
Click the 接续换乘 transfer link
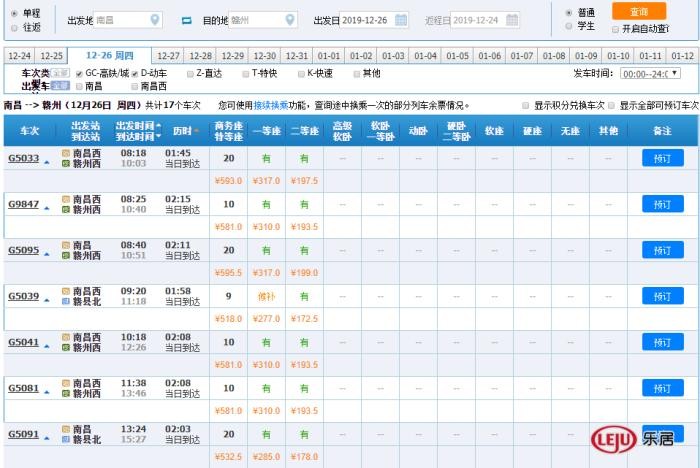click(x=268, y=104)
